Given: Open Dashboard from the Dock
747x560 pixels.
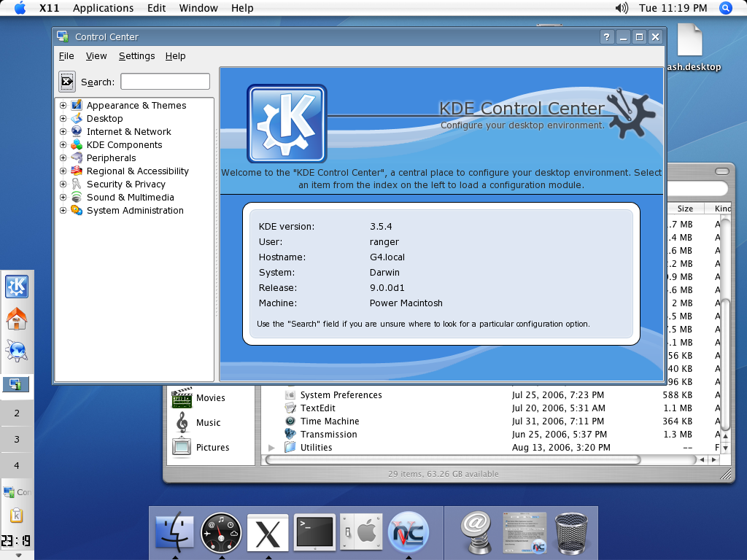Looking at the screenshot, I should pyautogui.click(x=221, y=532).
